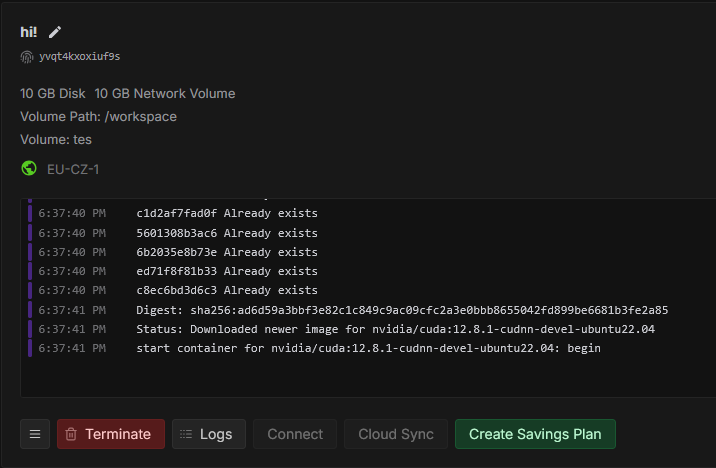Click the Connect button
Image resolution: width=716 pixels, height=468 pixels.
click(x=295, y=434)
